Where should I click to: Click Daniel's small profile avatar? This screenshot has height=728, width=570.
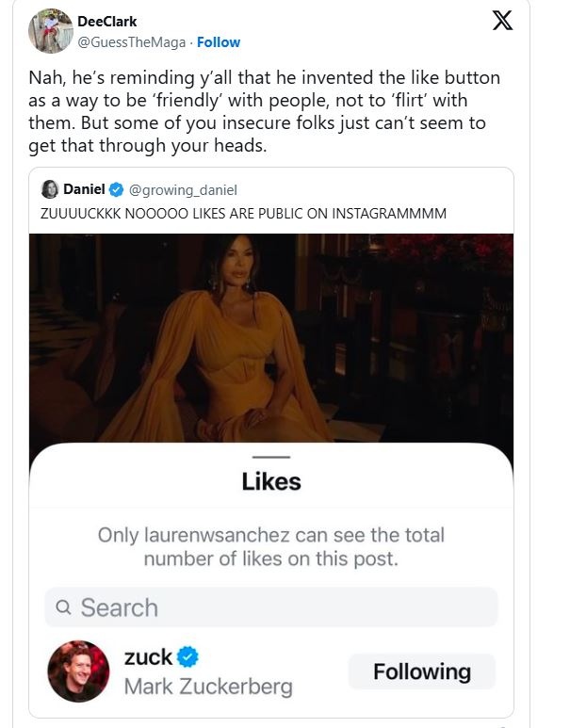(x=51, y=189)
